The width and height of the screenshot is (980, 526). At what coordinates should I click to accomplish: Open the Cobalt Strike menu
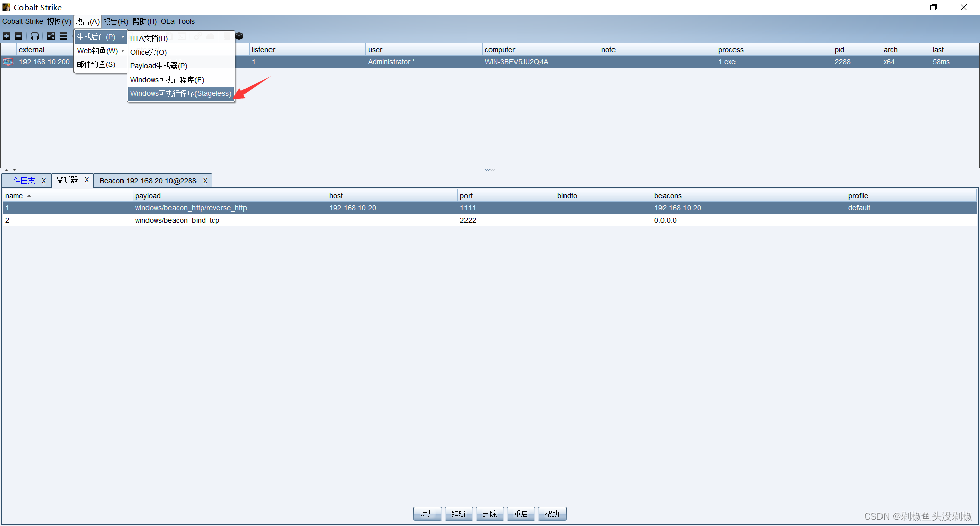point(22,21)
